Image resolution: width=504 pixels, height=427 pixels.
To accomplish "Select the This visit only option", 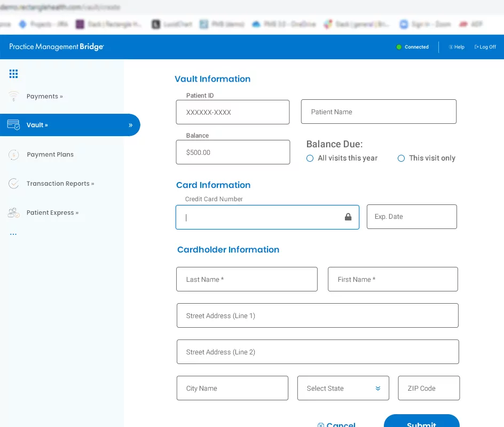I will [401, 159].
